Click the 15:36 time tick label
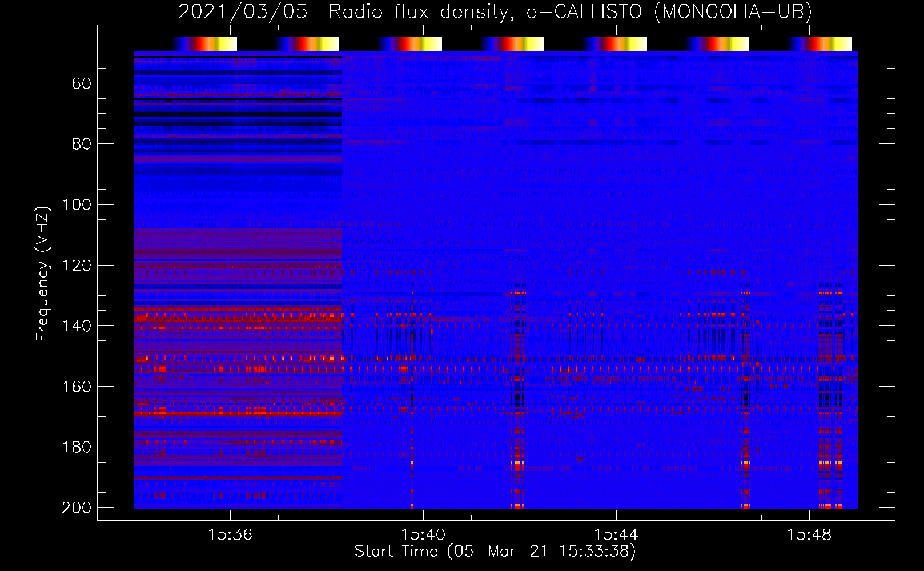The width and height of the screenshot is (924, 571). (230, 534)
